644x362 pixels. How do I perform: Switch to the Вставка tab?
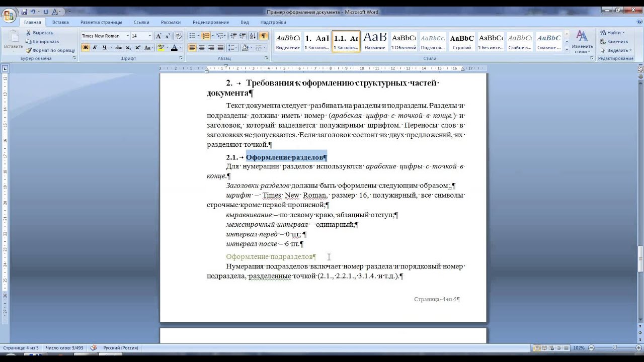[x=60, y=22]
